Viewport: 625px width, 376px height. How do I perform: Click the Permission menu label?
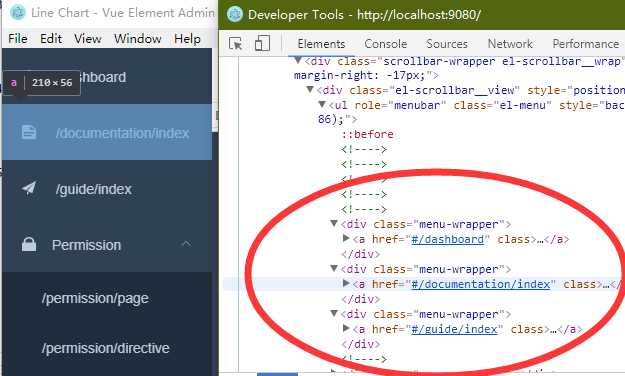coord(86,245)
